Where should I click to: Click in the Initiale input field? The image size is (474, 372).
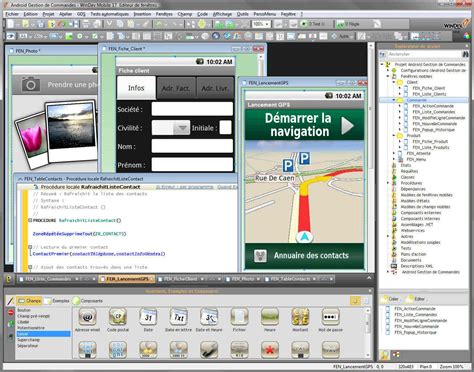[x=226, y=128]
